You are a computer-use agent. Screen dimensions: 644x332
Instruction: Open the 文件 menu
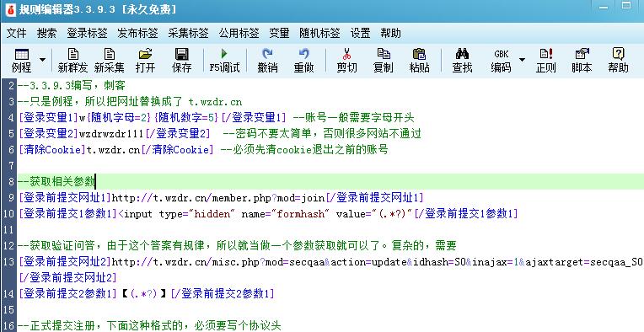[x=16, y=33]
